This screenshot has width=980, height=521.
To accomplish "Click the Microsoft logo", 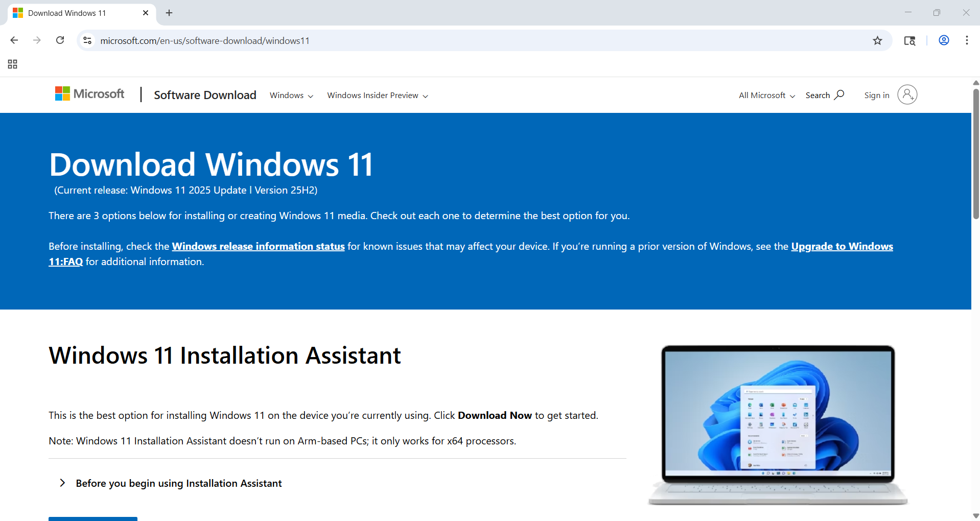I will tap(90, 94).
